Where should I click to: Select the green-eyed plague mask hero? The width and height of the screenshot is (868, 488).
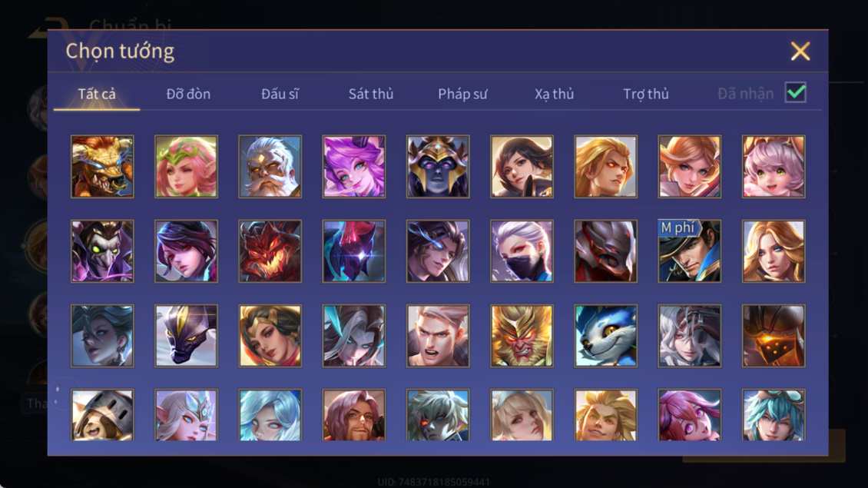tap(102, 251)
